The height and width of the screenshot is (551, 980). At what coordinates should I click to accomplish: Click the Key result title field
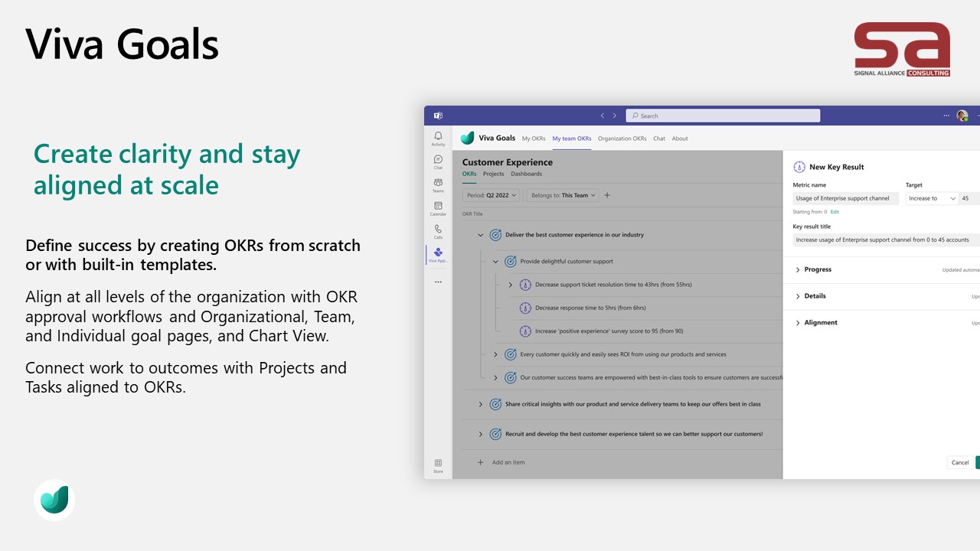click(x=886, y=240)
